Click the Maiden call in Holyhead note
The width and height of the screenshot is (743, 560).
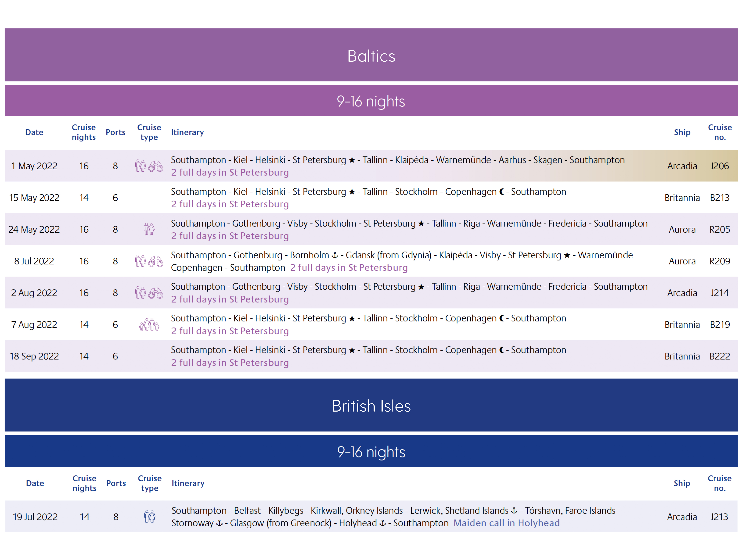coord(506,523)
